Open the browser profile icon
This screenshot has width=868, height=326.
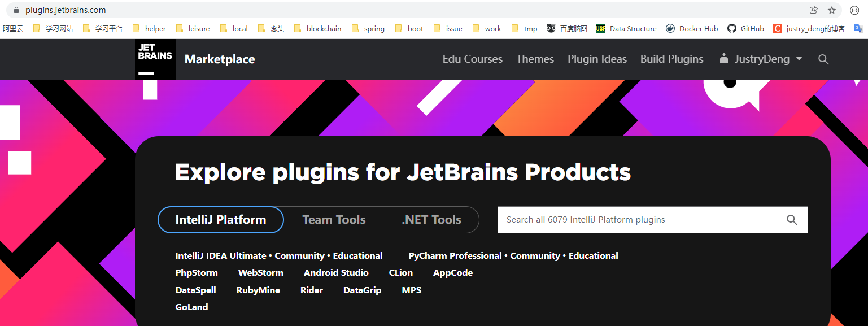pyautogui.click(x=854, y=10)
